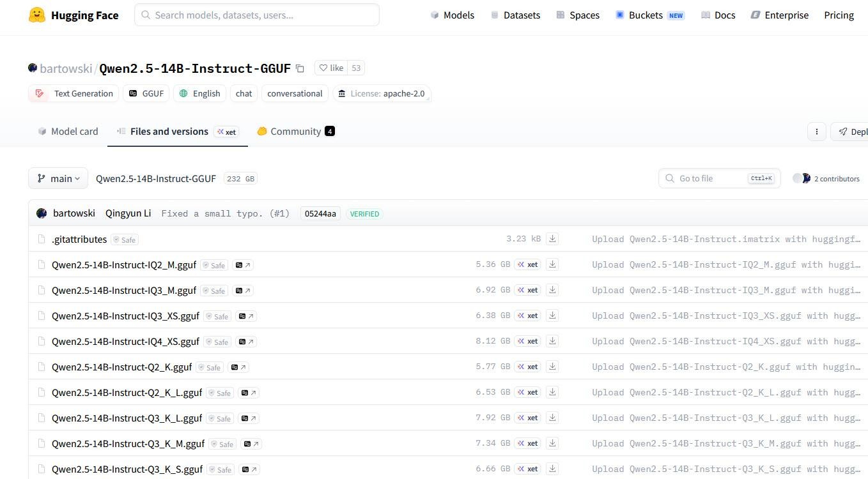This screenshot has width=868, height=479.
Task: Switch to the Model card tab
Action: click(x=68, y=132)
